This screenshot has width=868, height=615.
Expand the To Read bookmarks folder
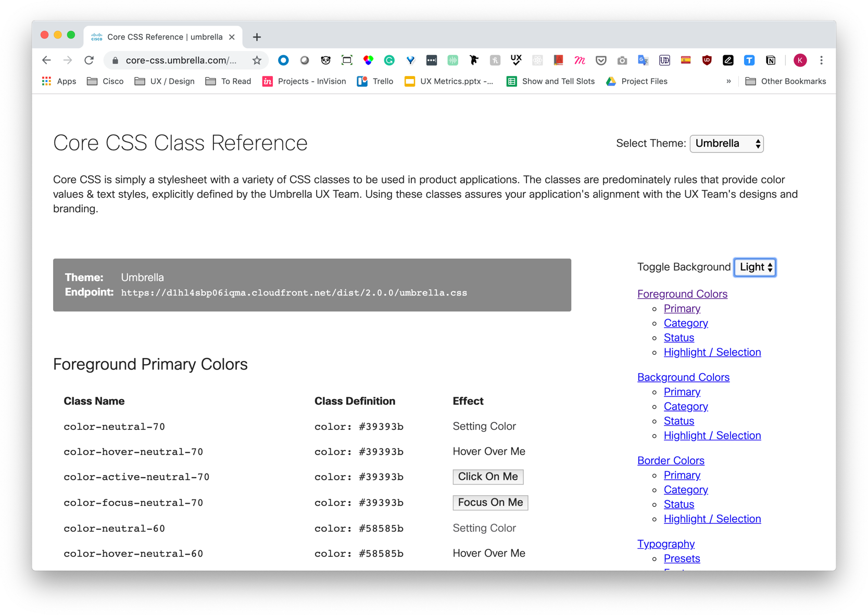228,81
